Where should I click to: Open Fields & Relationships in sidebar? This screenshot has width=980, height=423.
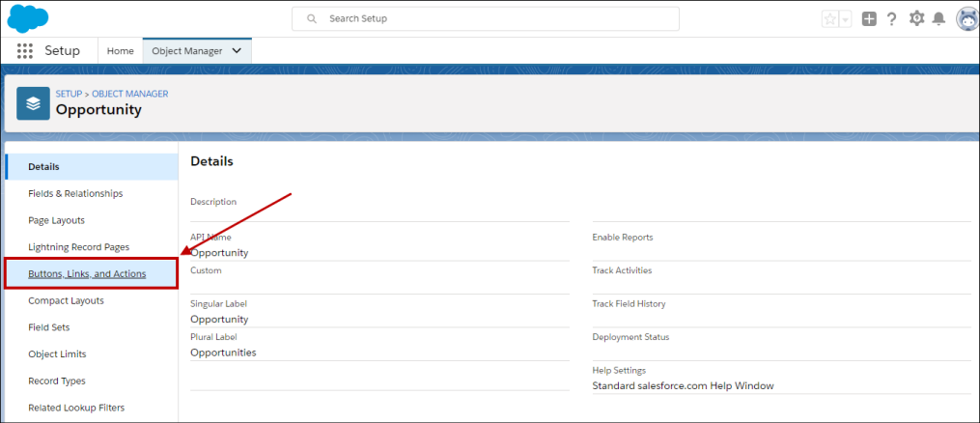75,193
